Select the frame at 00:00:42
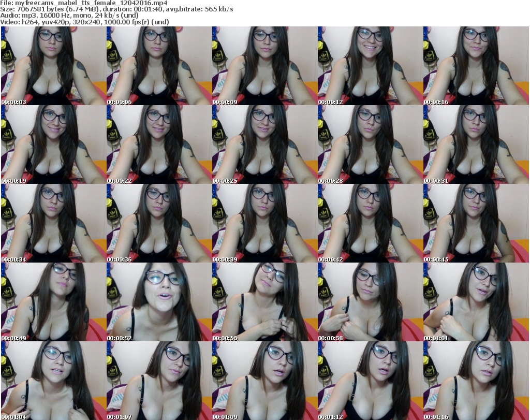Image resolution: width=530 pixels, height=420 pixels. (370, 224)
